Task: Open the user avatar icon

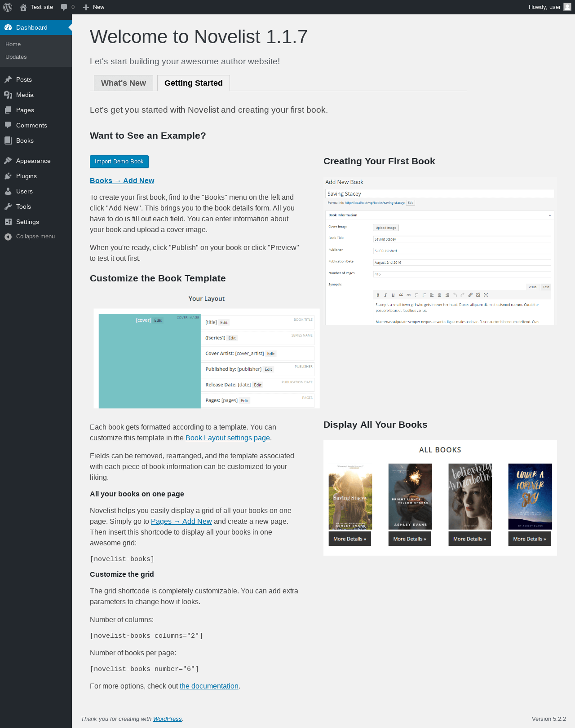Action: [567, 7]
